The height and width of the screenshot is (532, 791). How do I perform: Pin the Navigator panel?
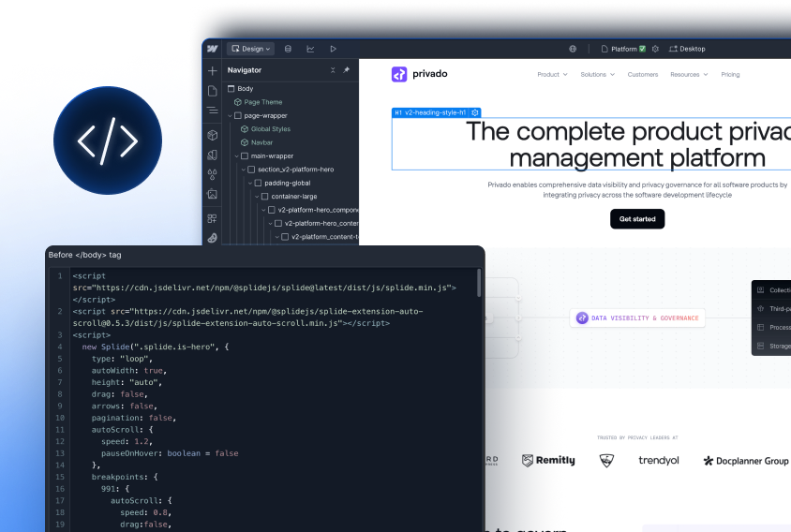coord(347,70)
